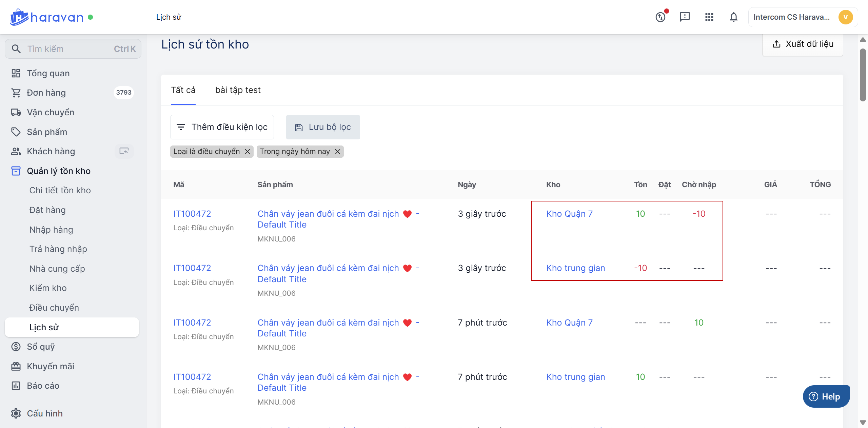Viewport: 868px width, 428px height.
Task: Click Xuất dữ liệu export button
Action: tap(803, 44)
